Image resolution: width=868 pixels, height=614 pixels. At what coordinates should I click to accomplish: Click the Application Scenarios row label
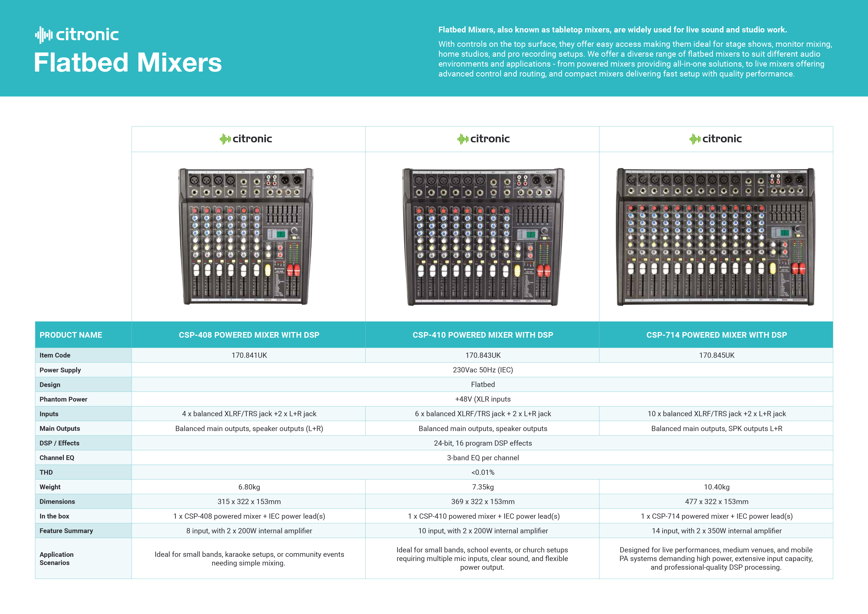click(57, 558)
